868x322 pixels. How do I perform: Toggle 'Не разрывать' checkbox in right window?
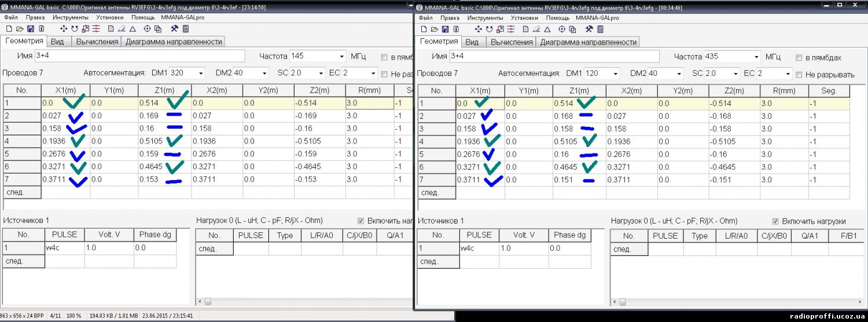[x=799, y=75]
